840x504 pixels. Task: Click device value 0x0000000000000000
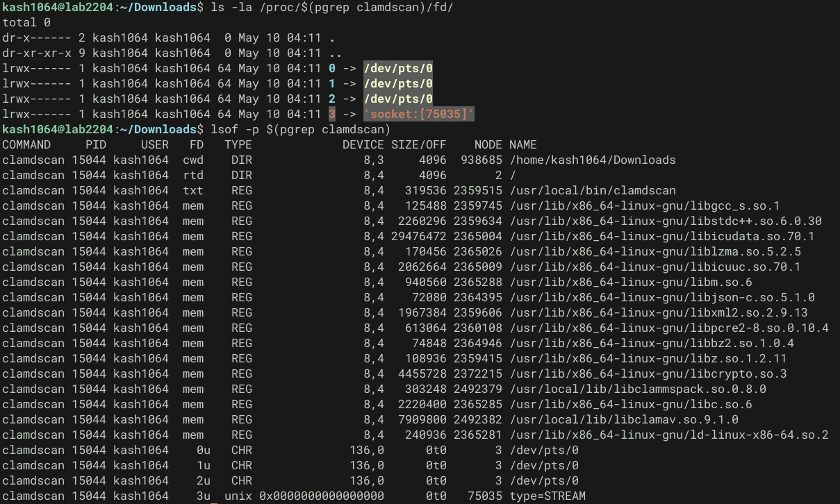coord(322,496)
